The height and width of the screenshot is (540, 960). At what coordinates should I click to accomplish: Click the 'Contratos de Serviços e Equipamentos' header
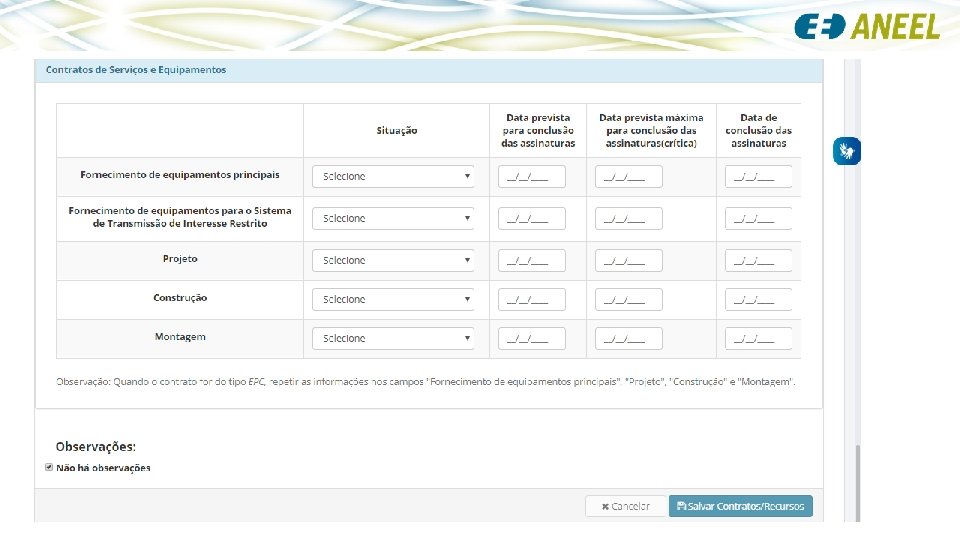click(x=136, y=70)
